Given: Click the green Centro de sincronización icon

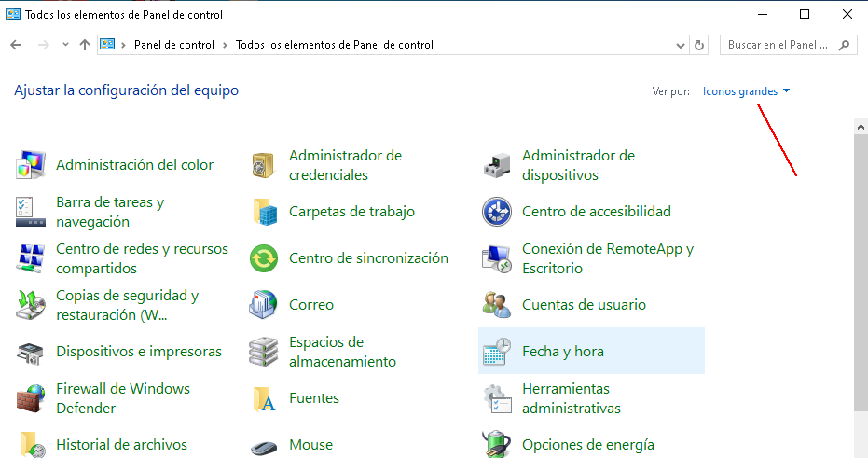Looking at the screenshot, I should click(264, 258).
